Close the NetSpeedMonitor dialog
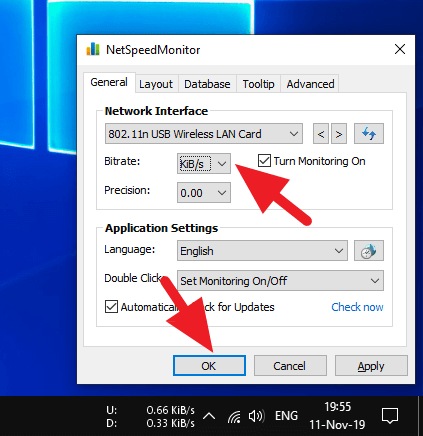Screen dimensions: 423x436 pyautogui.click(x=400, y=49)
